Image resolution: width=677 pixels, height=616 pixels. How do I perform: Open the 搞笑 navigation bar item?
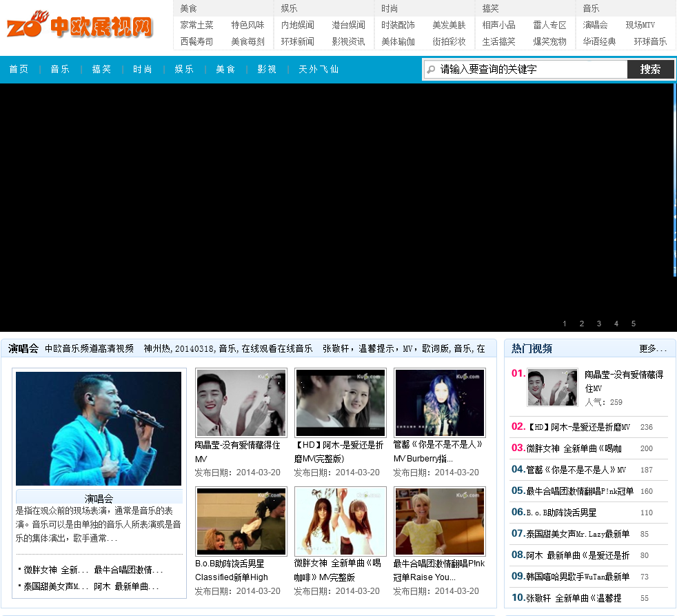coord(101,69)
